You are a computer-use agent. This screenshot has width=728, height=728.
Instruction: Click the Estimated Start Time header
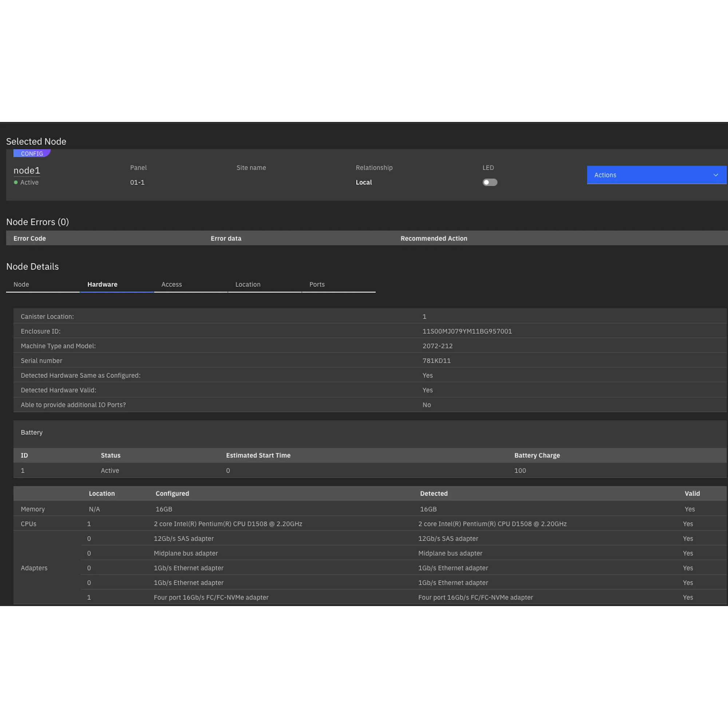point(258,455)
